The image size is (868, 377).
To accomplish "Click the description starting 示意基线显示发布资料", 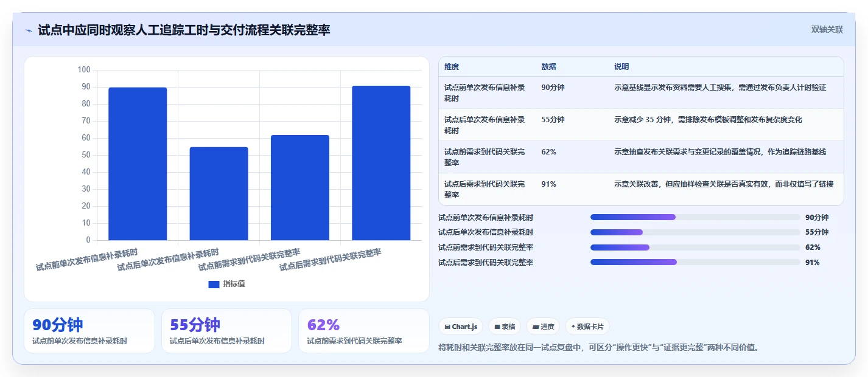I will pyautogui.click(x=720, y=88).
